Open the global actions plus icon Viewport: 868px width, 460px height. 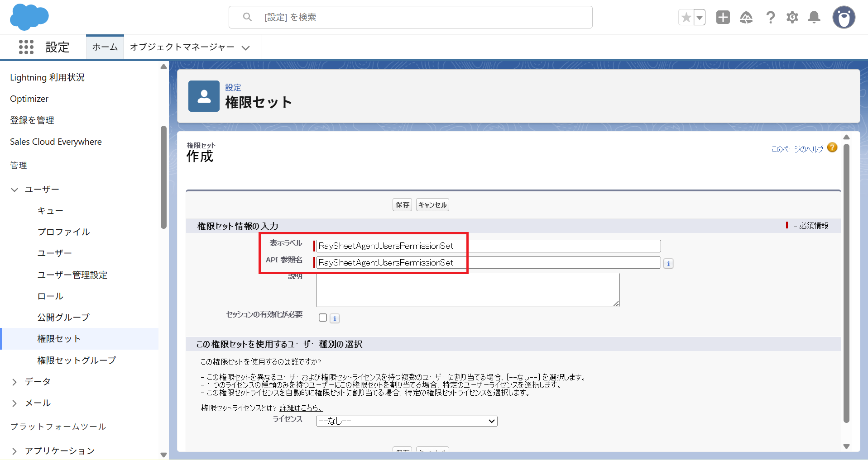coord(723,18)
